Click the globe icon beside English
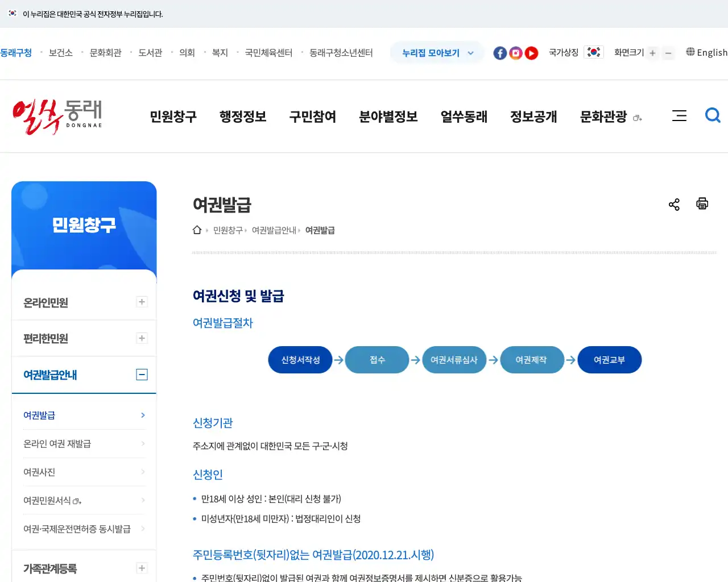Screen dimensions: 728x582 click(x=690, y=52)
